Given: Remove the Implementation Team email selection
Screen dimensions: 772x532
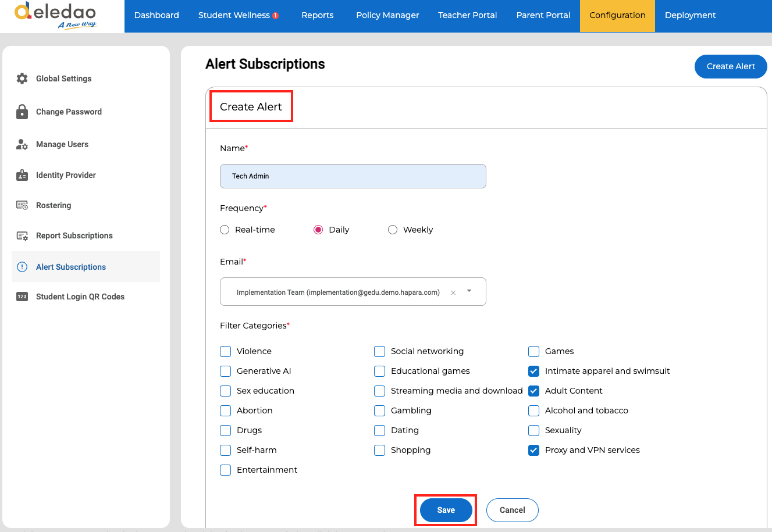Looking at the screenshot, I should tap(453, 292).
